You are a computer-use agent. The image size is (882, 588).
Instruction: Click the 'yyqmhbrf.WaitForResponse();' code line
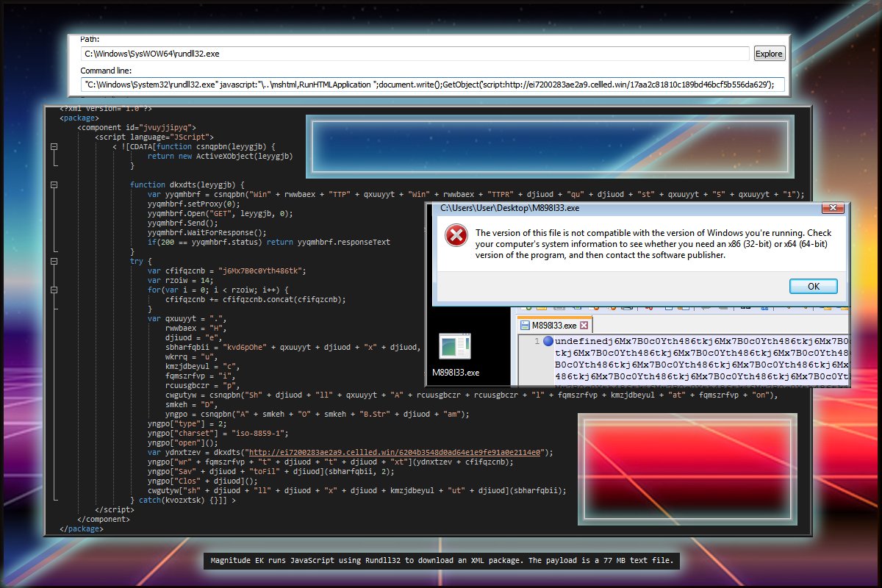tap(207, 232)
